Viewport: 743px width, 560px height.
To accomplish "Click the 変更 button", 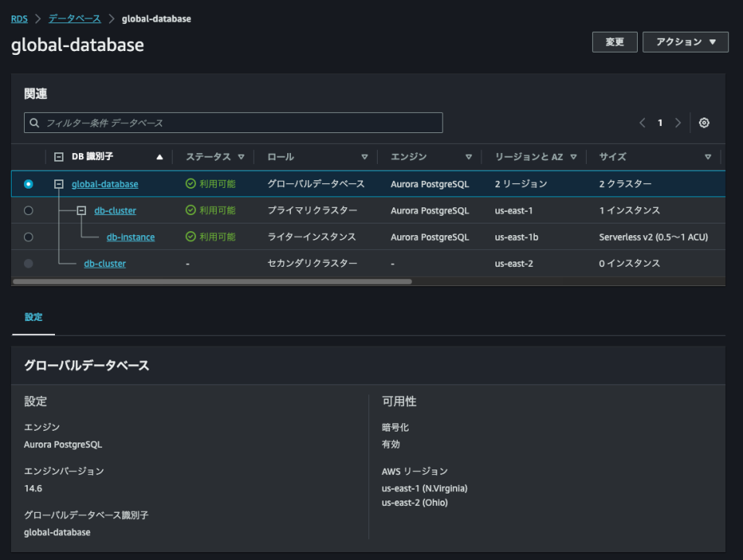I will pyautogui.click(x=615, y=42).
